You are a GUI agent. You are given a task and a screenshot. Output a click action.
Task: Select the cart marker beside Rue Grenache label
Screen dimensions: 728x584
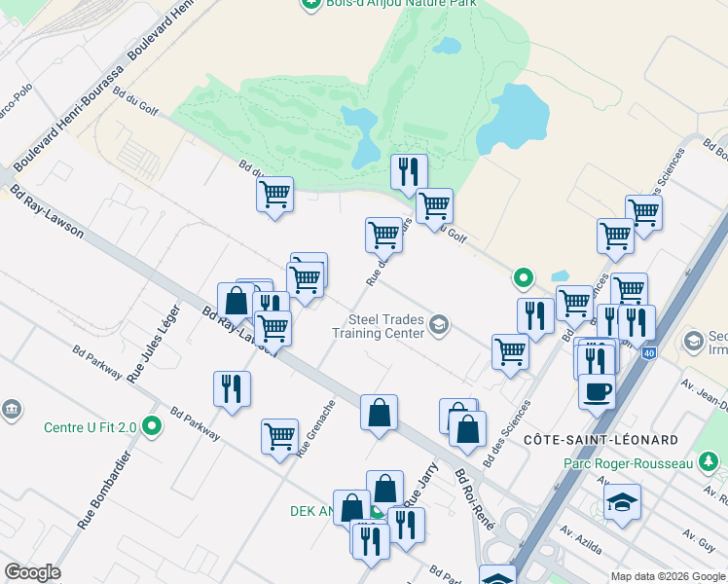(x=279, y=437)
